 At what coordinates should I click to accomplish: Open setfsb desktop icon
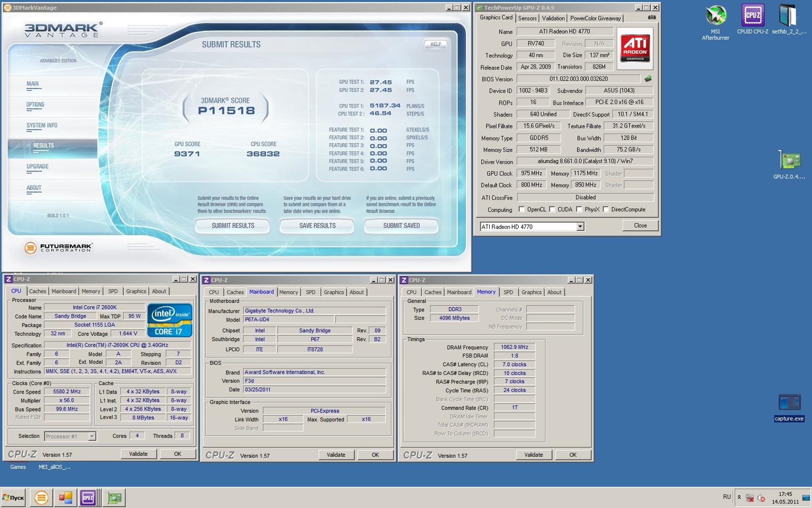tap(788, 20)
